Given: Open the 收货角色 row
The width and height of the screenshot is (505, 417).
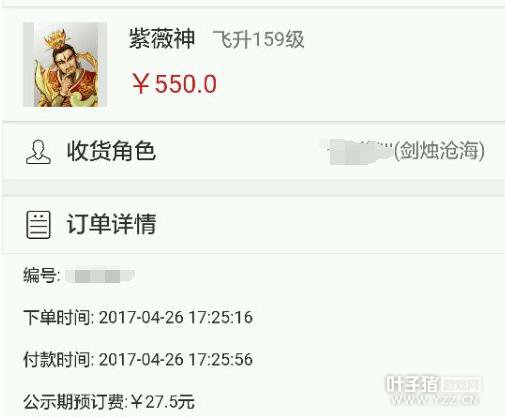Looking at the screenshot, I should tap(253, 151).
